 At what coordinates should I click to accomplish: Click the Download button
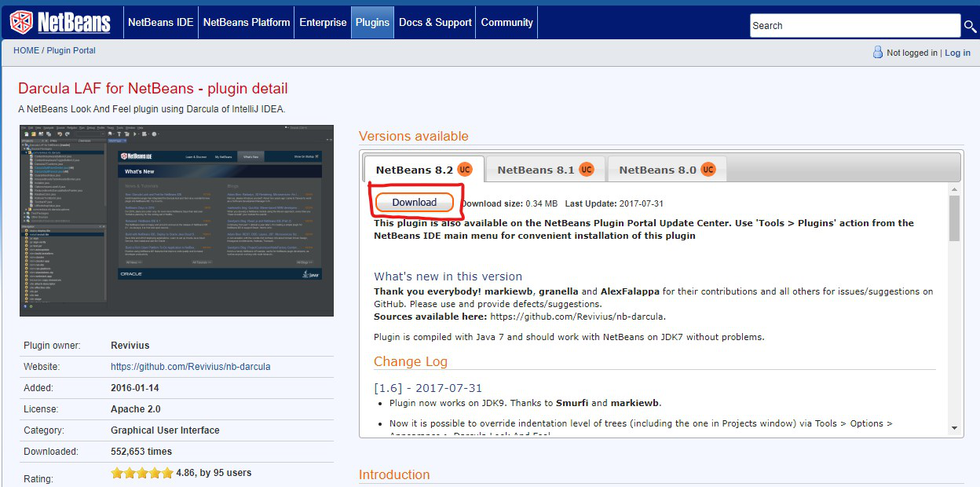point(415,203)
